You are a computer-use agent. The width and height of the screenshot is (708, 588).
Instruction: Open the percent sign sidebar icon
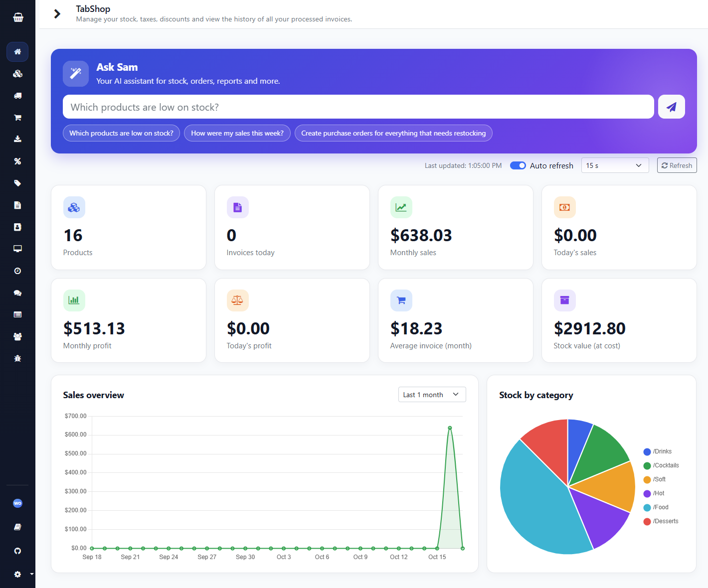click(17, 161)
